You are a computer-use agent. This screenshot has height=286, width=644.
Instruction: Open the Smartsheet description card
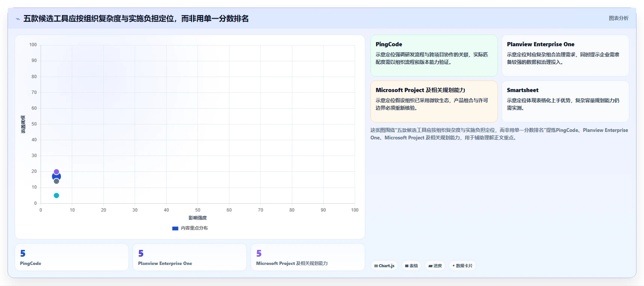tap(565, 101)
